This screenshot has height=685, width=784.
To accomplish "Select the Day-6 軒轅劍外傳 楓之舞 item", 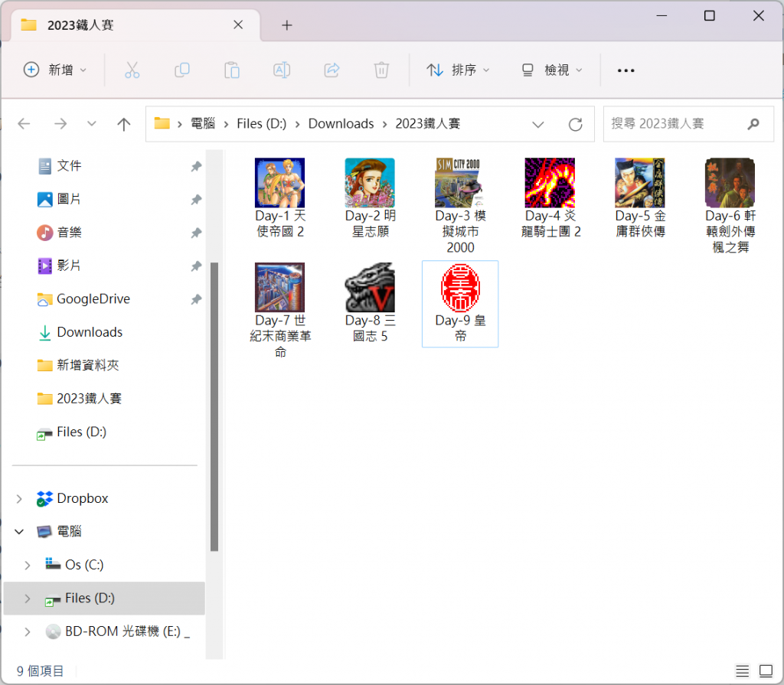I will 730,206.
